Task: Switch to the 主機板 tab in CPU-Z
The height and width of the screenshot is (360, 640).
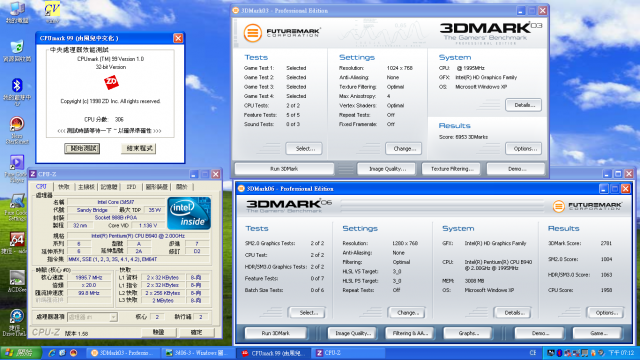Action: pyautogui.click(x=86, y=187)
